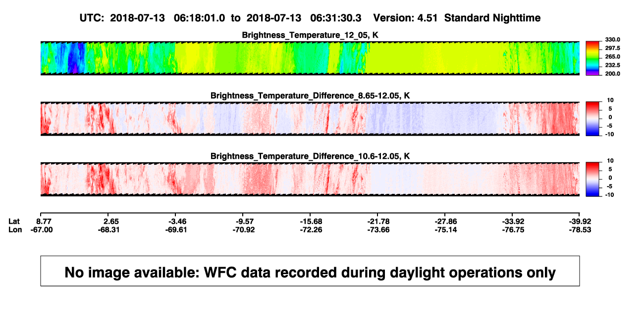Click longitude value -70.92
The height and width of the screenshot is (330, 644).
(244, 230)
